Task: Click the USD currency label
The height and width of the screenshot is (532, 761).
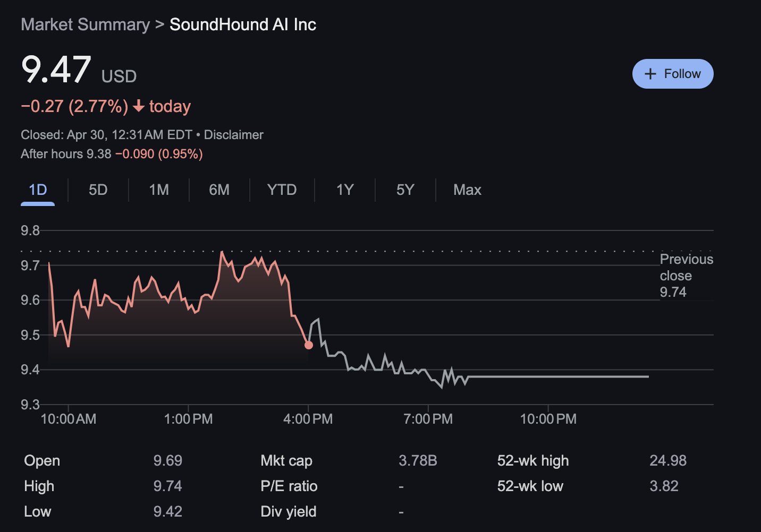Action: pos(119,76)
